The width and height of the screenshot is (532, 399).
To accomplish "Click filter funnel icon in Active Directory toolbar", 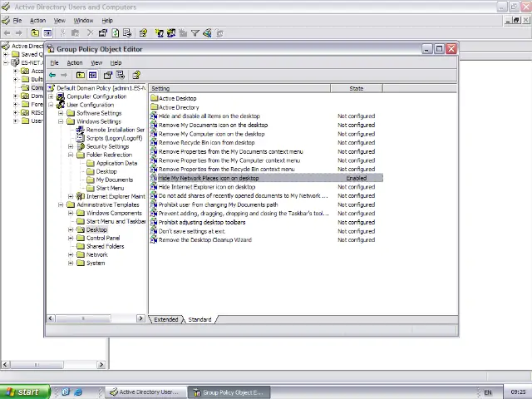I will (195, 33).
